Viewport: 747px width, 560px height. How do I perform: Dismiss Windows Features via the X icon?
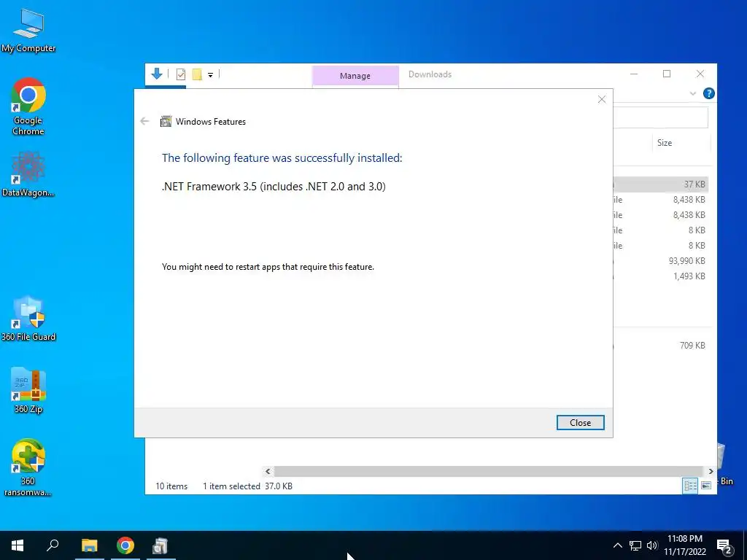click(602, 99)
